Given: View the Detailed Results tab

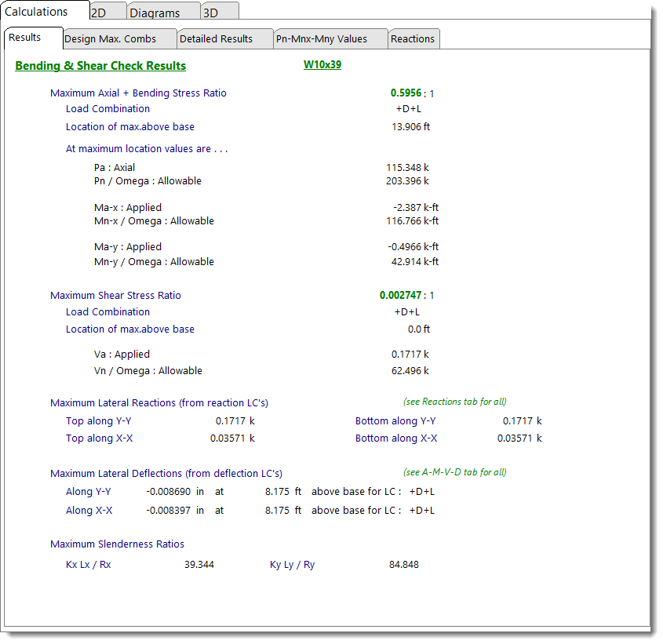Looking at the screenshot, I should (x=216, y=38).
